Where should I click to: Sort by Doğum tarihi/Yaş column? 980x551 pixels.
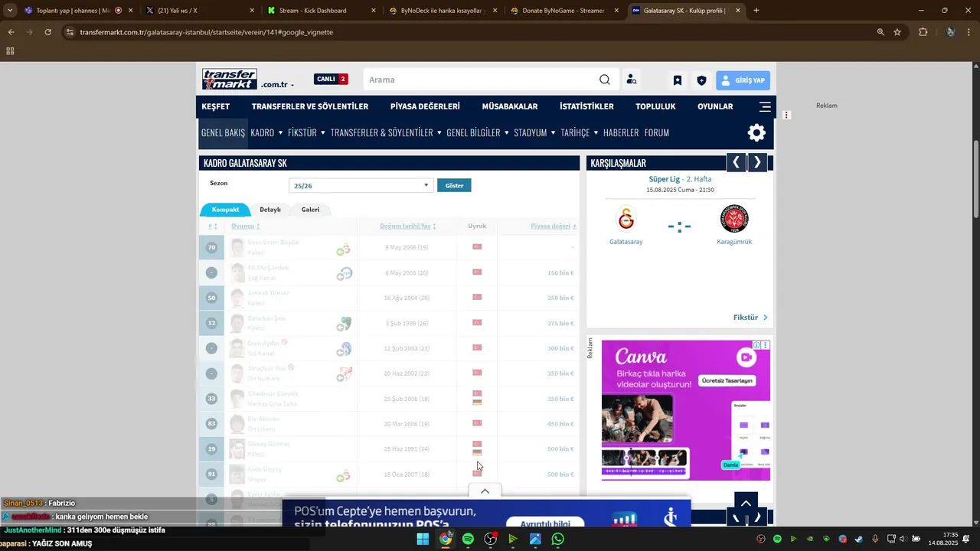tap(408, 227)
